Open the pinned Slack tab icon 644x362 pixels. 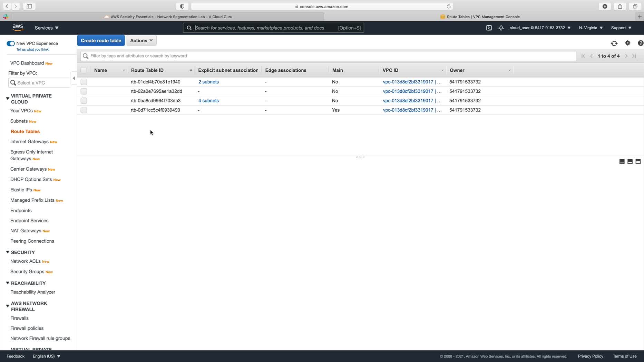coord(6,17)
